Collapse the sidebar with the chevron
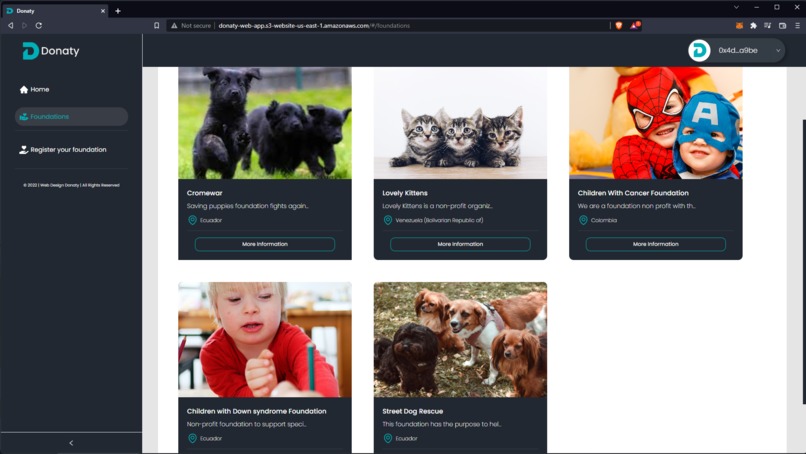The image size is (806, 454). pos(71,443)
